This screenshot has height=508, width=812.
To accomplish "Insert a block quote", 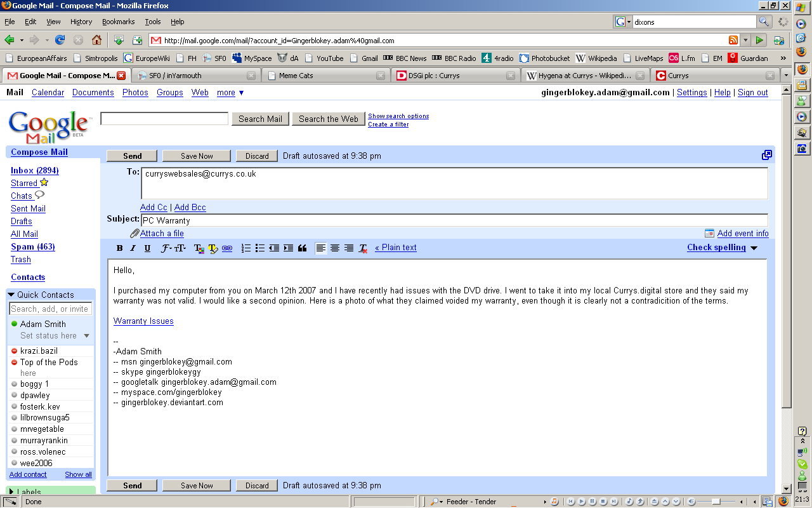I will tap(302, 248).
